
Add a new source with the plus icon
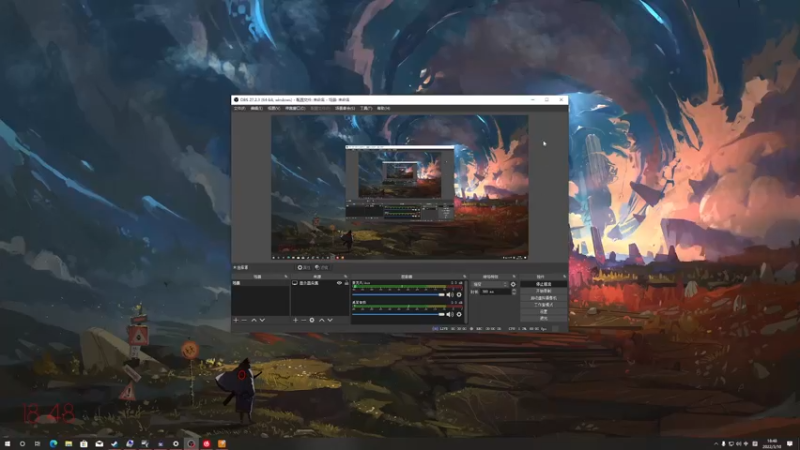pyautogui.click(x=295, y=320)
